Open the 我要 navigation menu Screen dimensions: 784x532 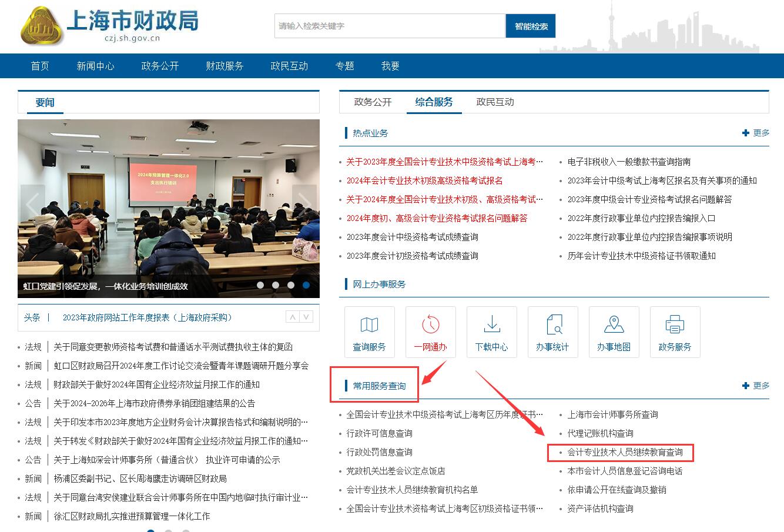(390, 65)
